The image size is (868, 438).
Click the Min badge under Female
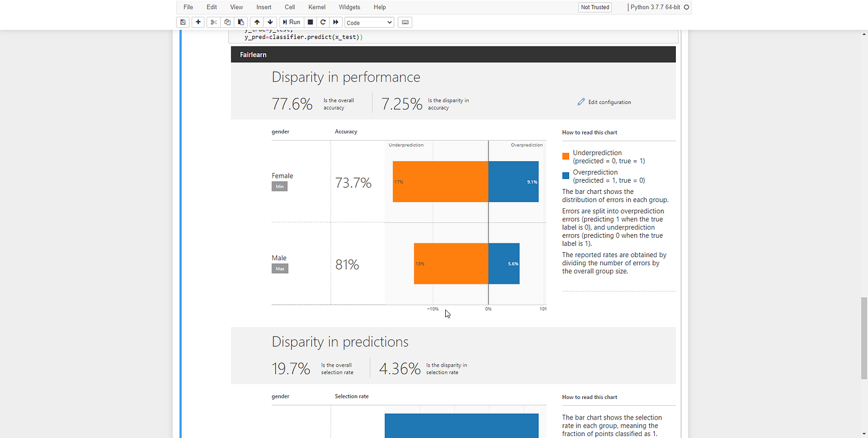click(x=279, y=186)
